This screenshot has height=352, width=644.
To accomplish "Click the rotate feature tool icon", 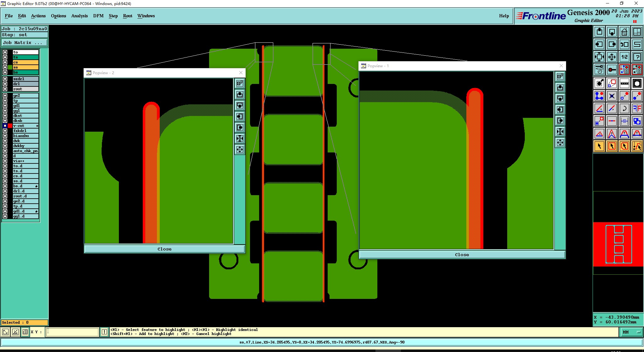I will 624,109.
